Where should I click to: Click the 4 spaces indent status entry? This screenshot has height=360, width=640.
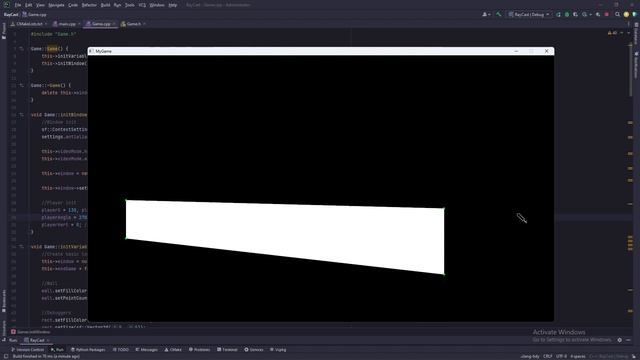point(578,356)
